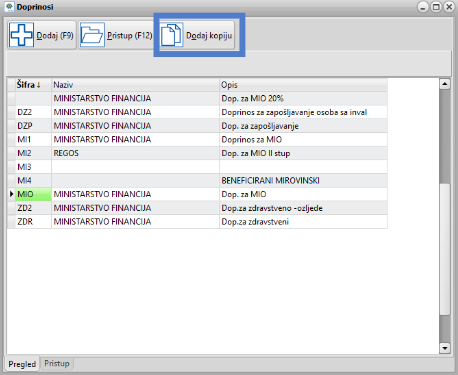This screenshot has height=375, width=458.
Task: Click the Dodaj (F9) button label
Action: pyautogui.click(x=55, y=35)
